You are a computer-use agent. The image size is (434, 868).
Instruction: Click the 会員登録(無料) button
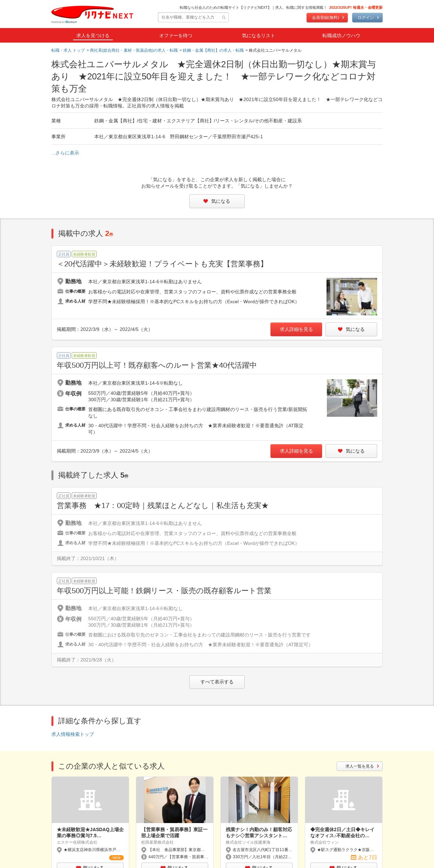[x=327, y=18]
